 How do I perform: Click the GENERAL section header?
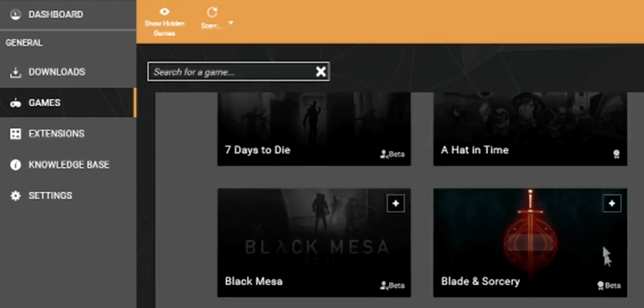24,43
